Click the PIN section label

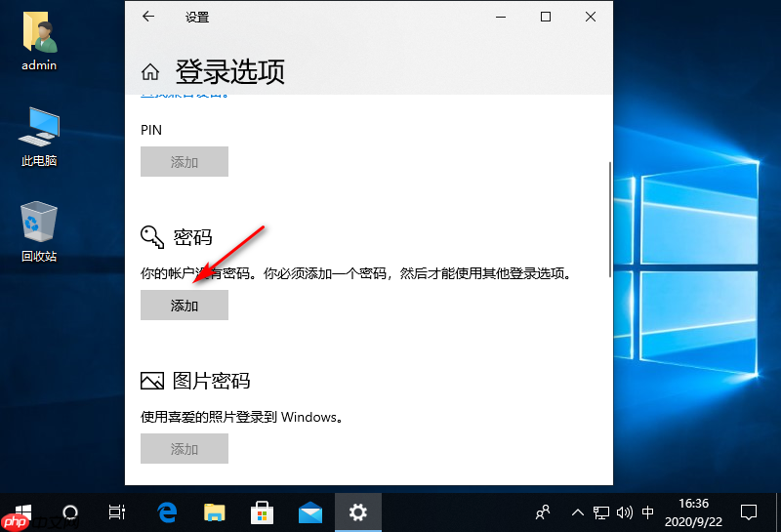151,130
